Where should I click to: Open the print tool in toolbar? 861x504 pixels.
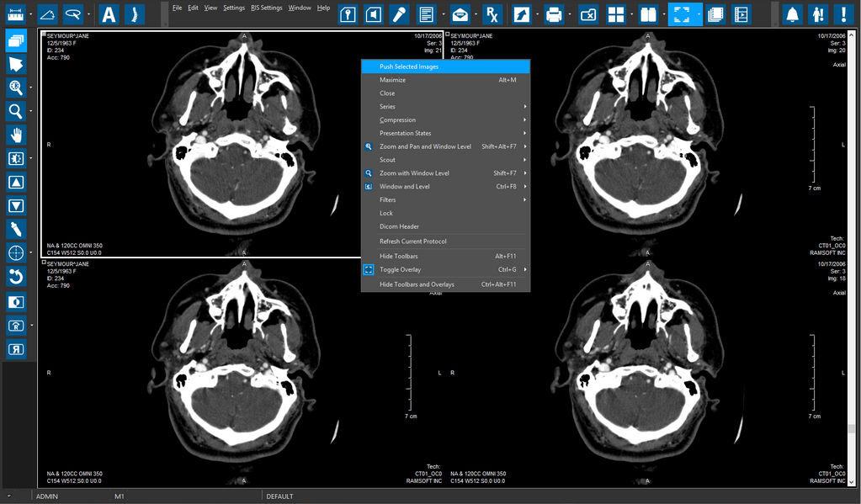pos(553,14)
